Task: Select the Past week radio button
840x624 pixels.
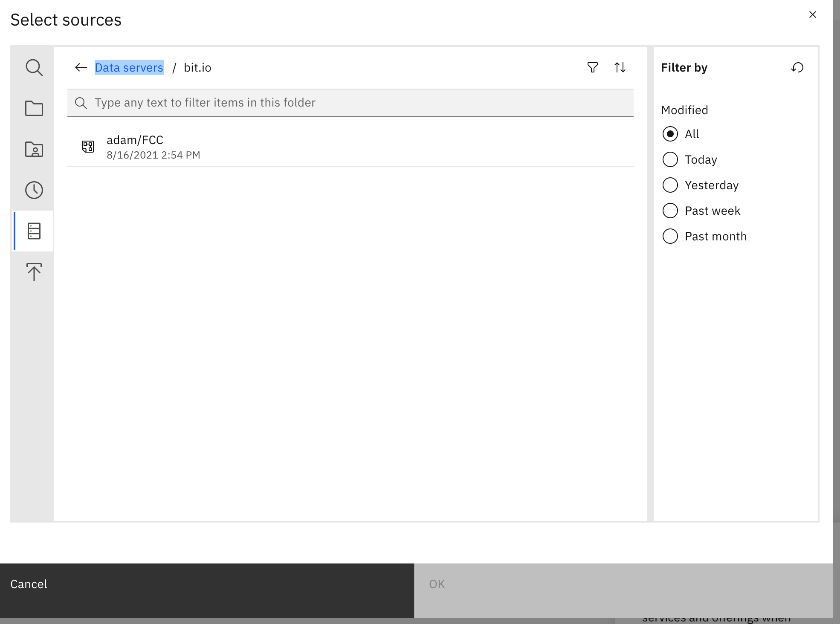Action: [670, 211]
